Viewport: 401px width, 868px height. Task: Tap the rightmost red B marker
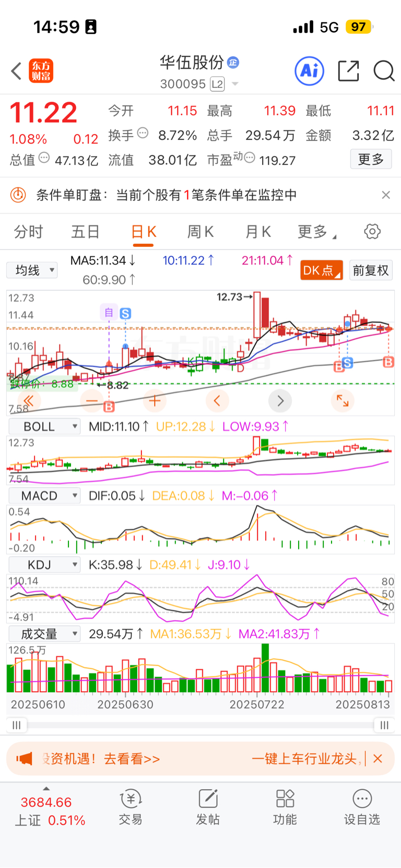click(x=388, y=362)
